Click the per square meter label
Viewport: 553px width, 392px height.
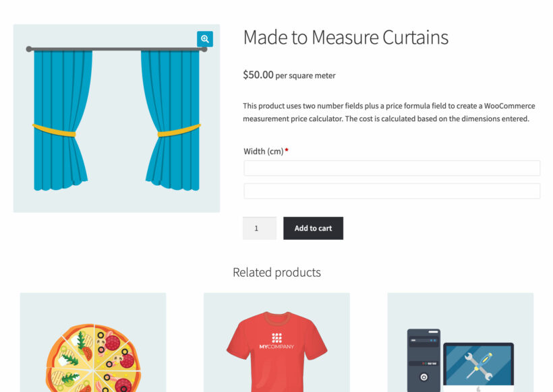click(305, 75)
